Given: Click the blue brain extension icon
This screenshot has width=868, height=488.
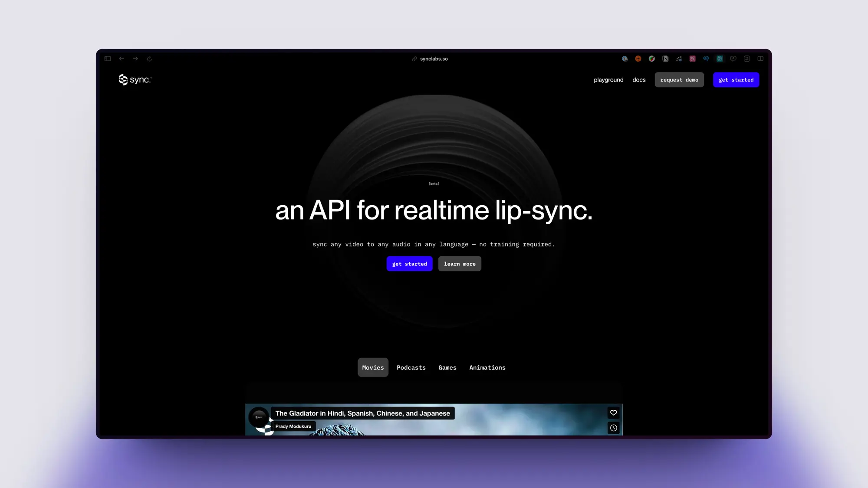Looking at the screenshot, I should [706, 59].
